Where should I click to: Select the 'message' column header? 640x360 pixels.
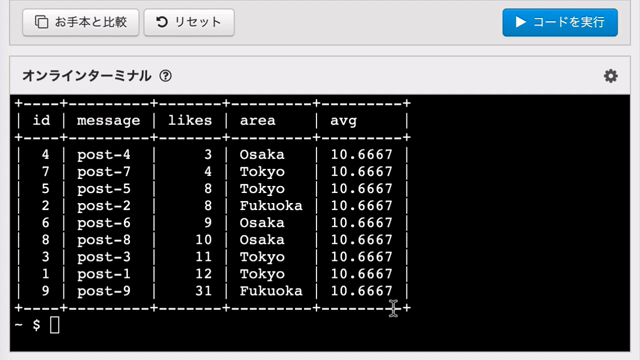(109, 121)
